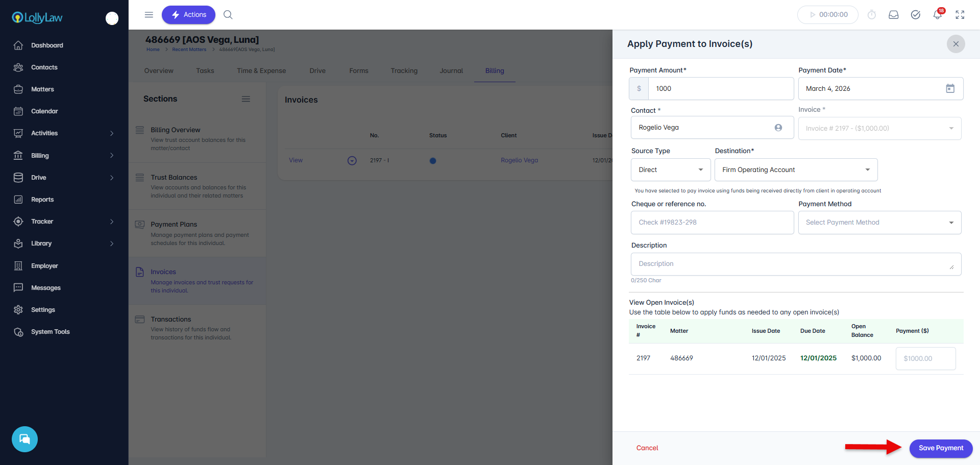Focus the Description text area
The height and width of the screenshot is (465, 980).
796,264
